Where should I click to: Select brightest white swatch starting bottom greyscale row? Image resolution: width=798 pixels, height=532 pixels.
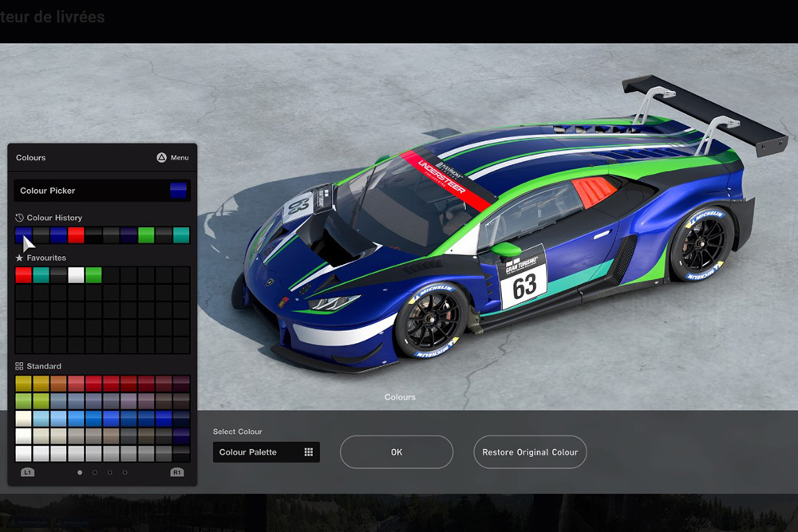coord(23,453)
